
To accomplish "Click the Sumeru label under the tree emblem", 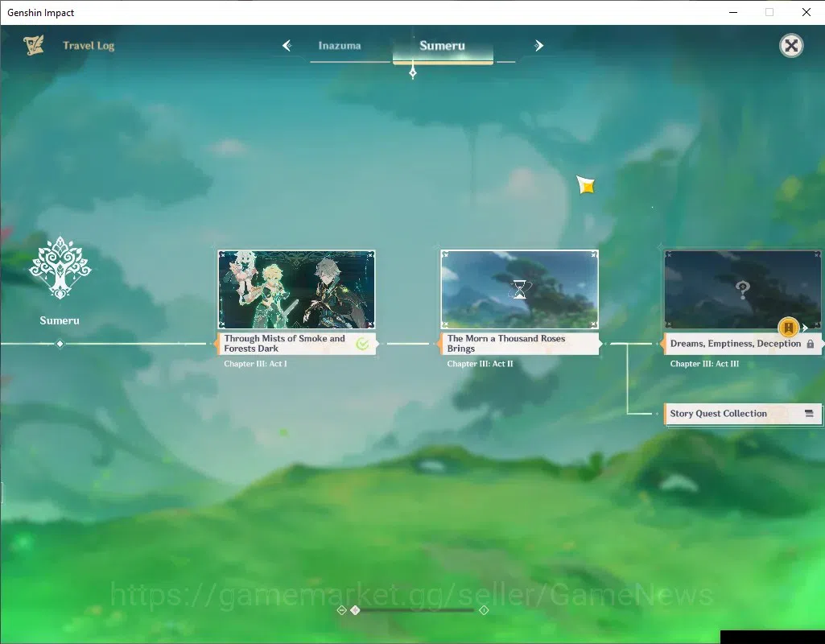I will click(x=60, y=320).
